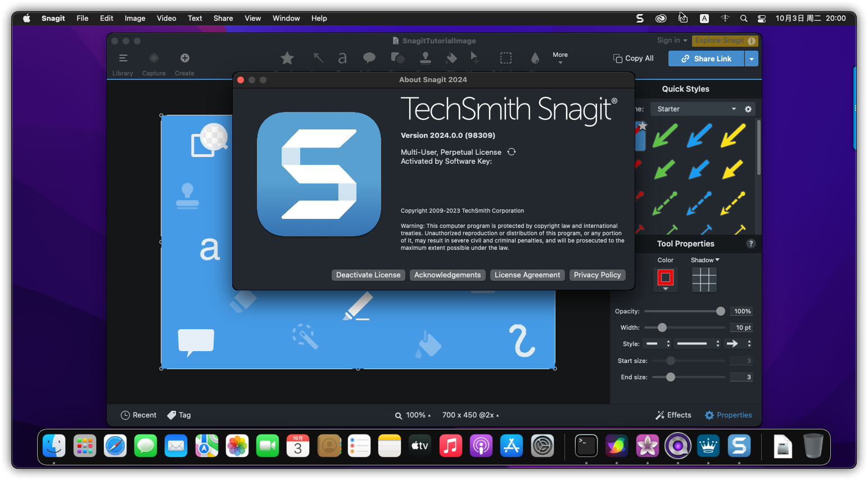This screenshot has width=868, height=480.
Task: Click the Width 10 pt value field
Action: coord(742,328)
